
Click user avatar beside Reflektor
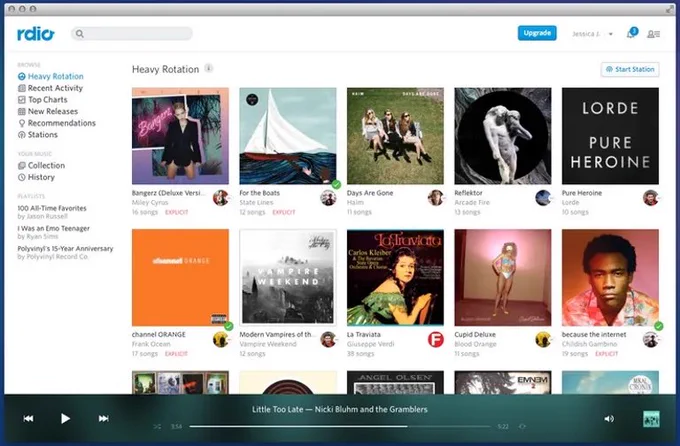pos(543,198)
